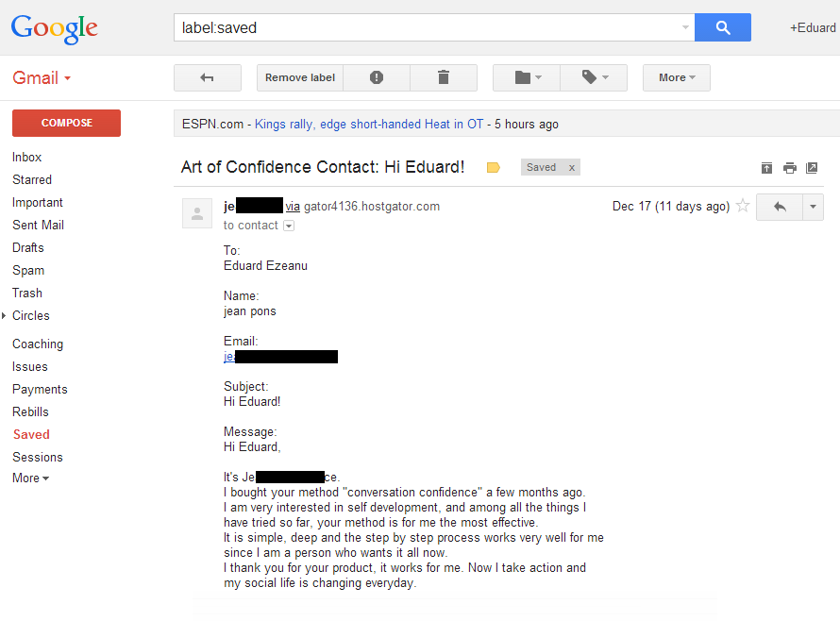The height and width of the screenshot is (621, 840).
Task: Open the Labels tag dropdown
Action: 594,77
